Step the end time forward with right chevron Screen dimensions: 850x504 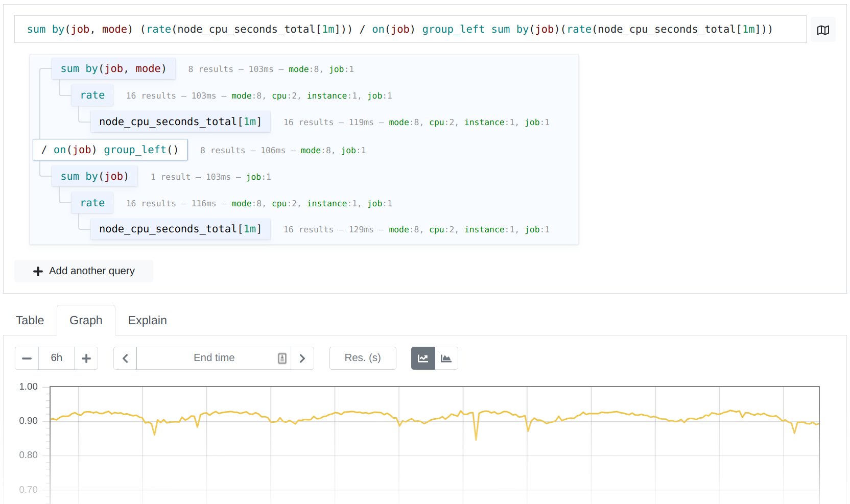[302, 358]
